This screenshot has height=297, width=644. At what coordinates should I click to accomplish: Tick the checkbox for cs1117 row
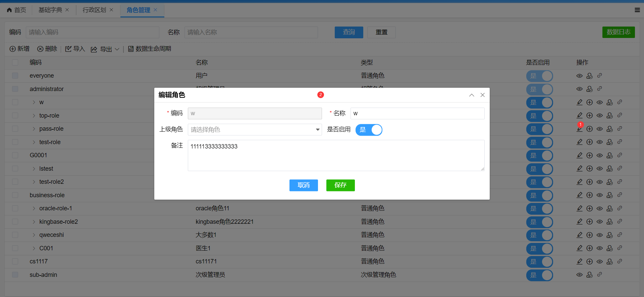point(15,261)
